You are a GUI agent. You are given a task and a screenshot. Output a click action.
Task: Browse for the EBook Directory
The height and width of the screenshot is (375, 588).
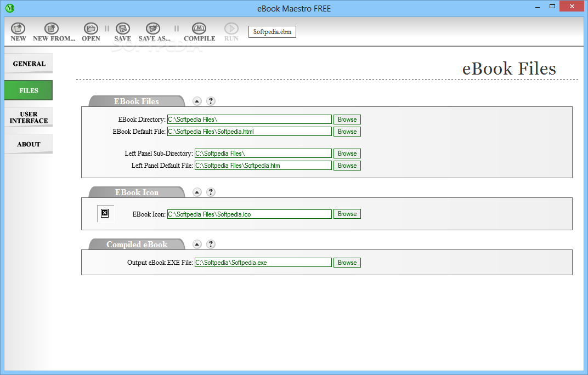347,120
